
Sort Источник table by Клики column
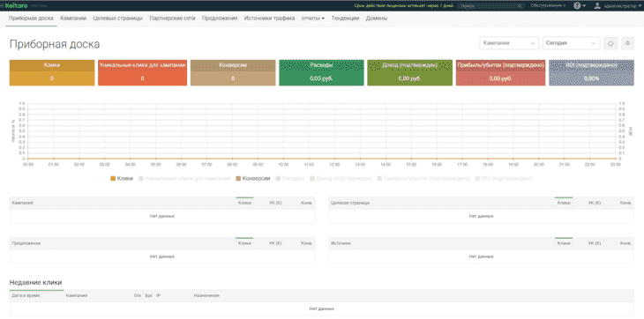coord(564,243)
